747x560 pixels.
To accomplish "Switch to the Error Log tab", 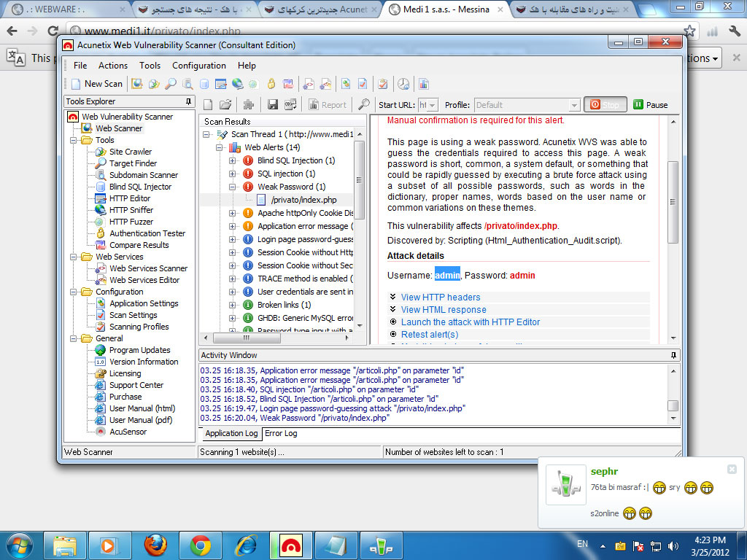I will click(281, 433).
